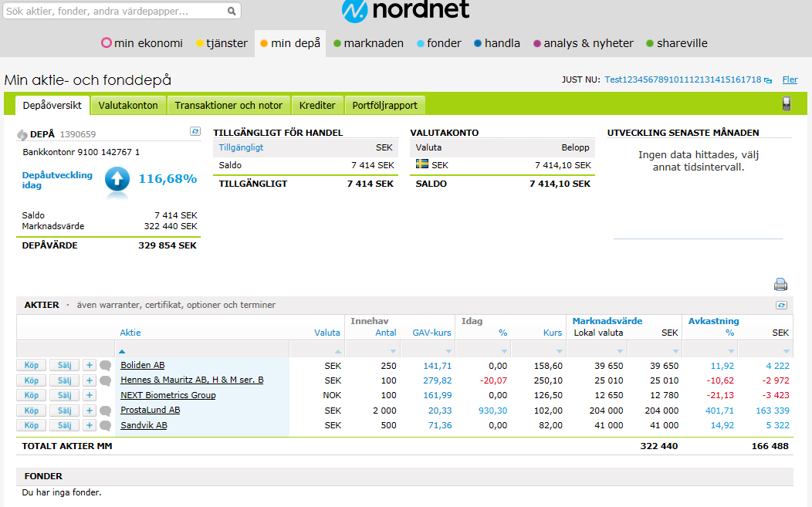812x507 pixels.
Task: Click the 116,68% development value
Action: (x=167, y=179)
